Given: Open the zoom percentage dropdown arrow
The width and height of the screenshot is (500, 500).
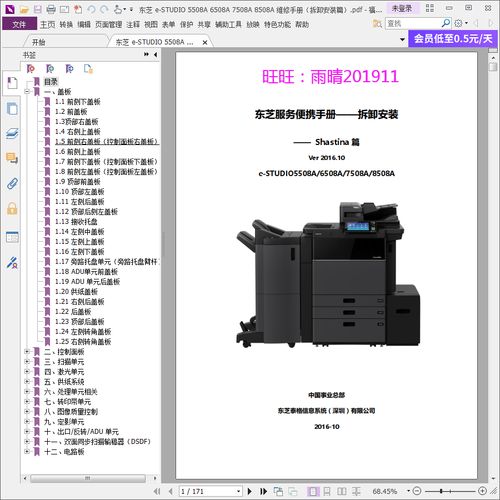Looking at the screenshot, I should pos(408,491).
